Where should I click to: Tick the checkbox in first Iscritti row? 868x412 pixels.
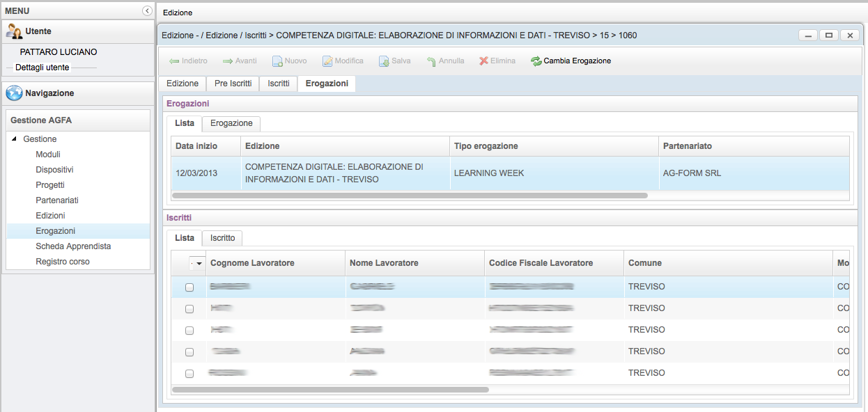pyautogui.click(x=189, y=287)
